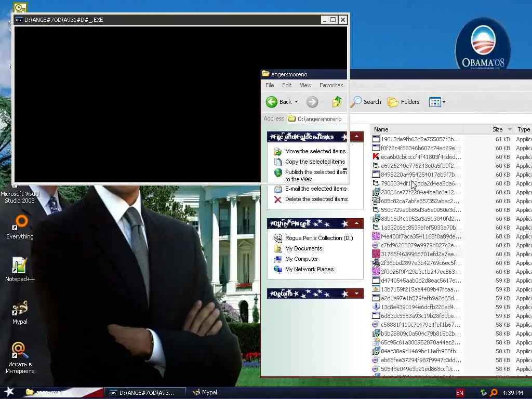
Task: Click the info icon of file 13c8e4390194e6dcfb220ed4...
Action: click(x=376, y=307)
